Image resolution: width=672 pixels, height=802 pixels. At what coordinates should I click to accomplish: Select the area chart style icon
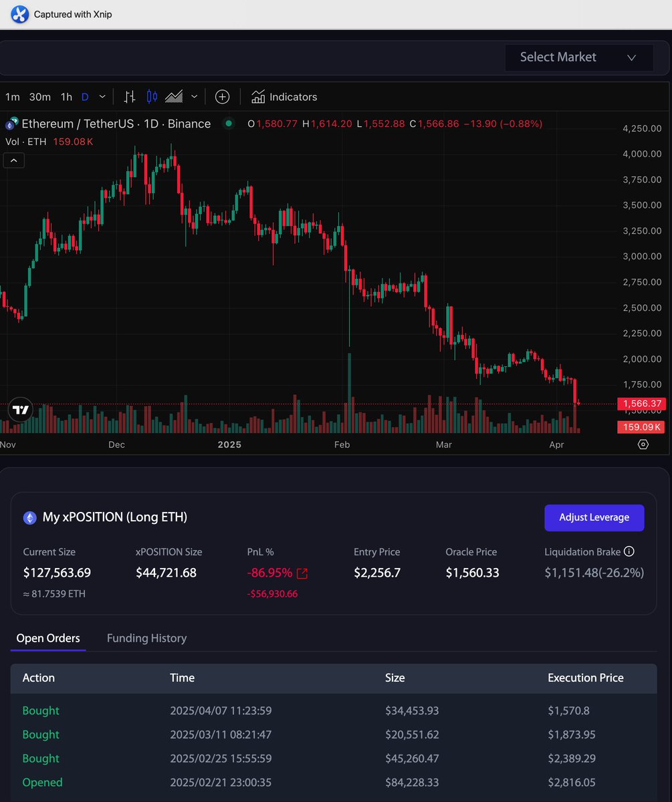[x=174, y=97]
